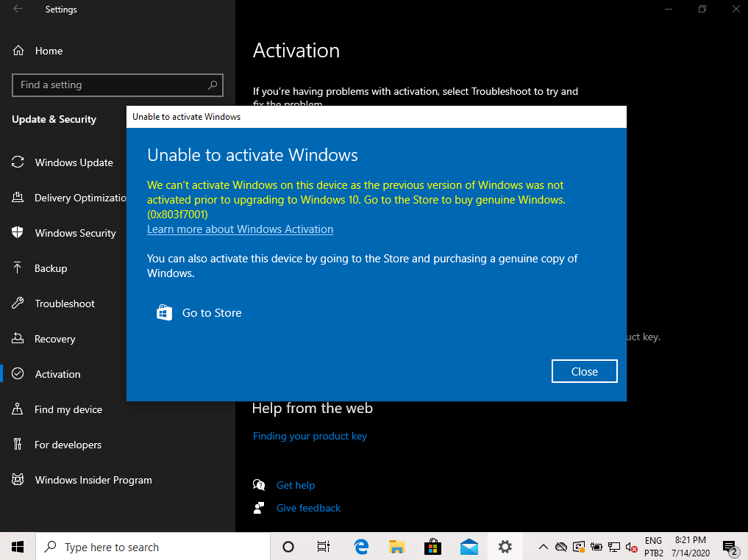
Task: Go to the Backup settings page
Action: point(51,268)
